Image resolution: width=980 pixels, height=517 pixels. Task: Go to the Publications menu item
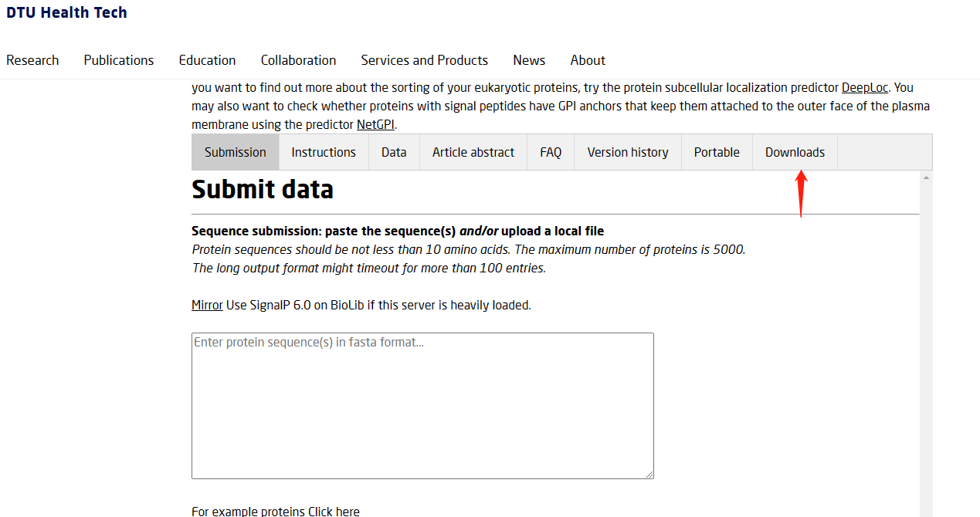119,60
